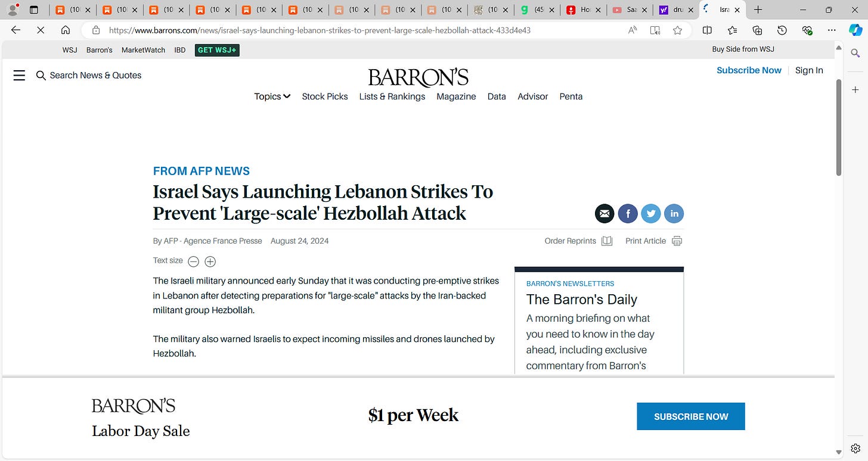Click the scrollbar down arrow

(839, 453)
